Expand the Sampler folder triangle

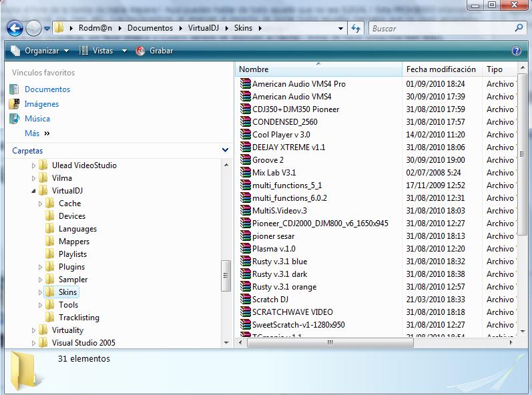(x=40, y=280)
